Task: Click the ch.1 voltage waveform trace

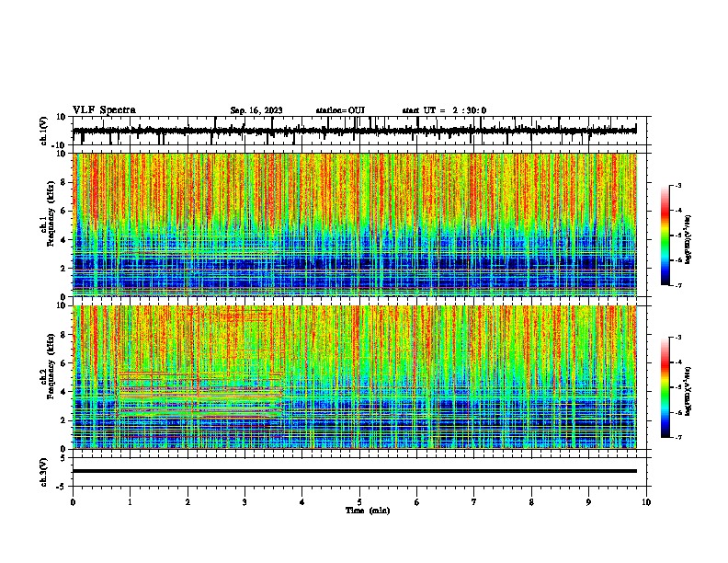Action: [x=354, y=131]
